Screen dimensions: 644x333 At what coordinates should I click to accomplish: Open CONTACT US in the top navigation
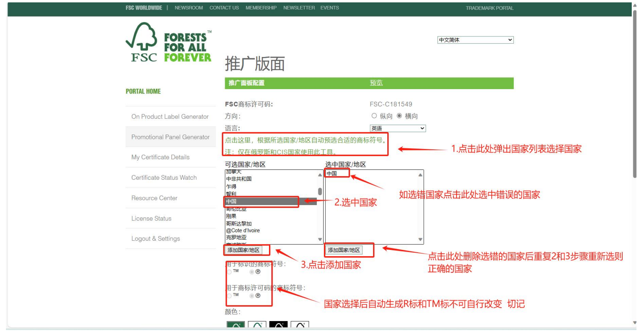pyautogui.click(x=224, y=8)
